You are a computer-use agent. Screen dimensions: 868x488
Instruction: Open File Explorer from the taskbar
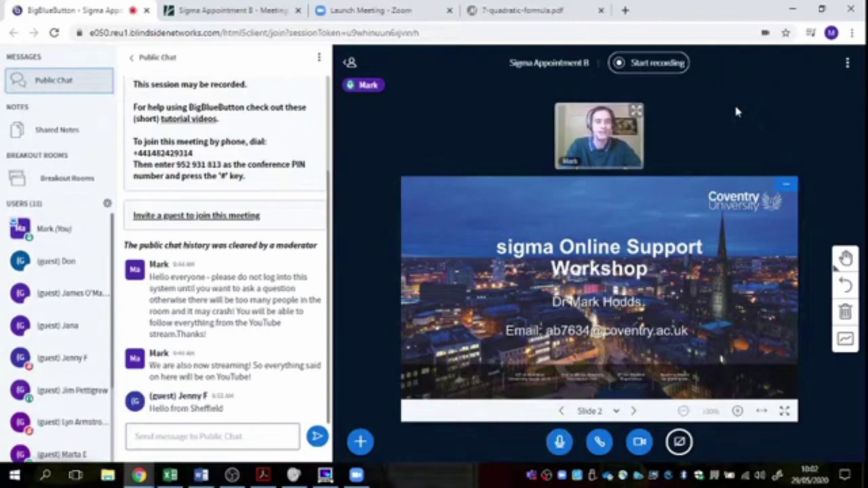(108, 475)
